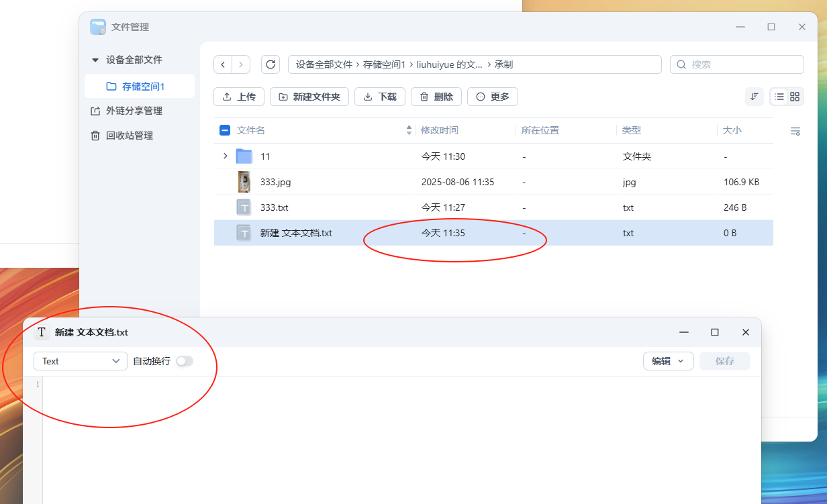Click the File Manager app icon in title bar
This screenshot has width=827, height=504.
click(98, 27)
